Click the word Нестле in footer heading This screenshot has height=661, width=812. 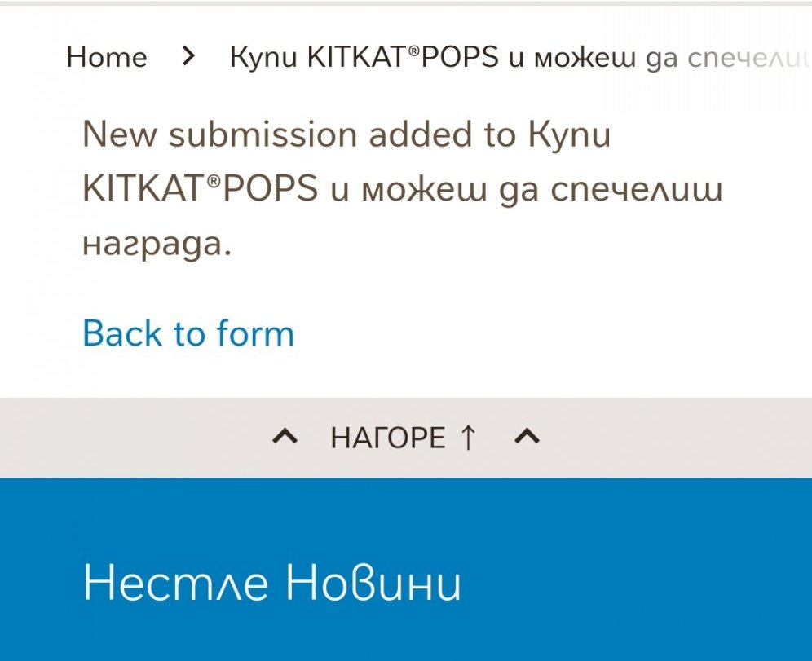tap(177, 584)
